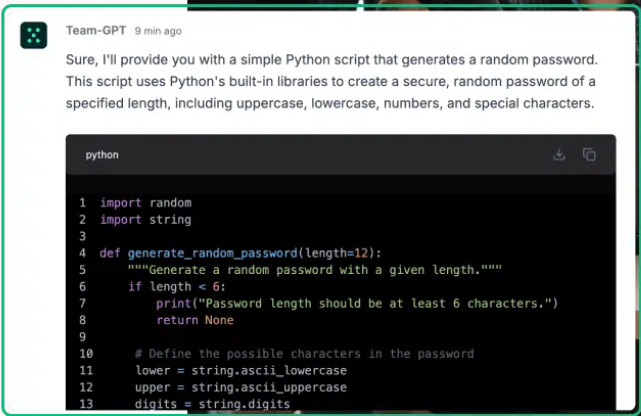Click code line 'import random'
The height and width of the screenshot is (416, 641).
[146, 203]
